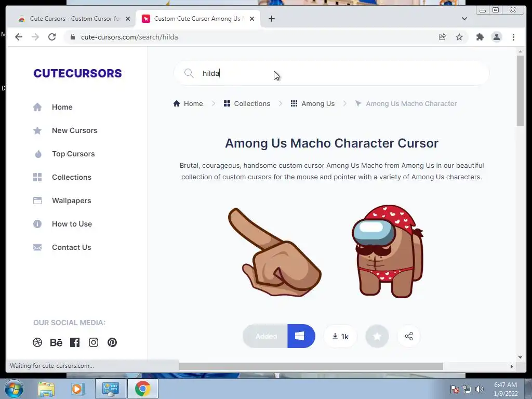Click the How to Use info icon

point(37,224)
